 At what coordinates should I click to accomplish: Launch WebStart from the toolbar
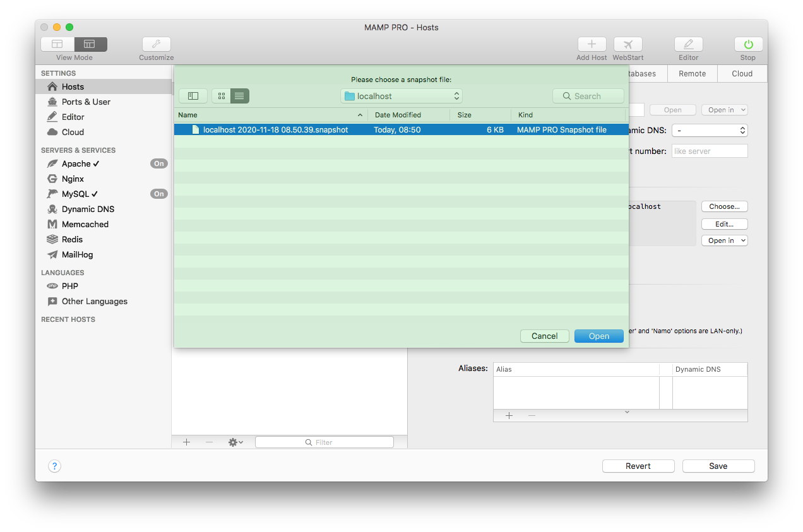[628, 44]
